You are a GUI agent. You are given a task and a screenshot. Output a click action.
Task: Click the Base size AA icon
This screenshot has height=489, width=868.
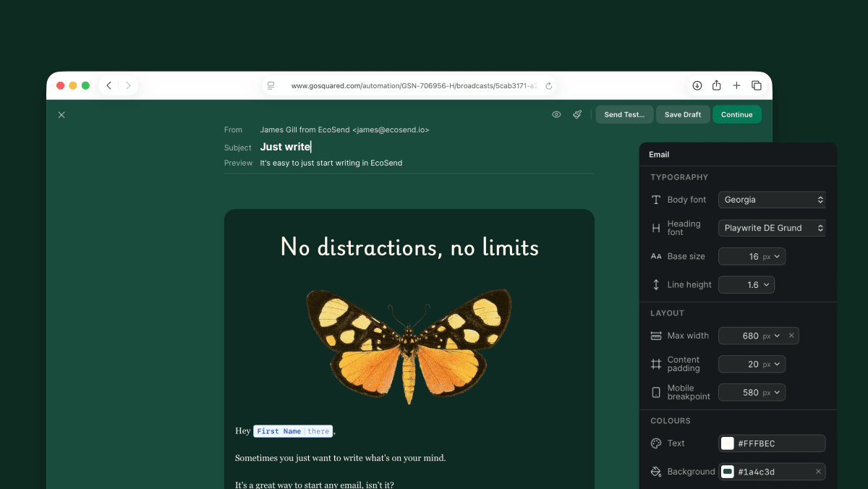(656, 256)
